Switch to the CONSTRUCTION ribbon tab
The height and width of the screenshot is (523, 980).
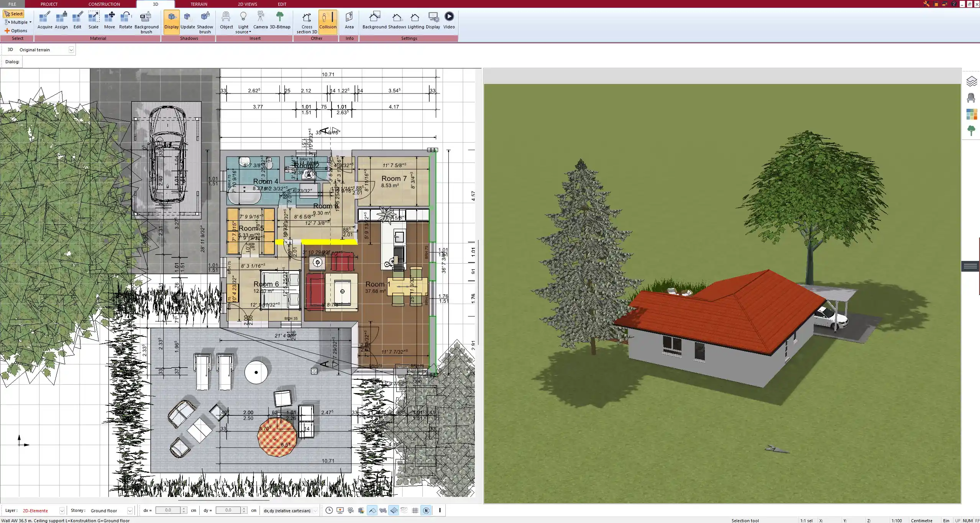104,4
